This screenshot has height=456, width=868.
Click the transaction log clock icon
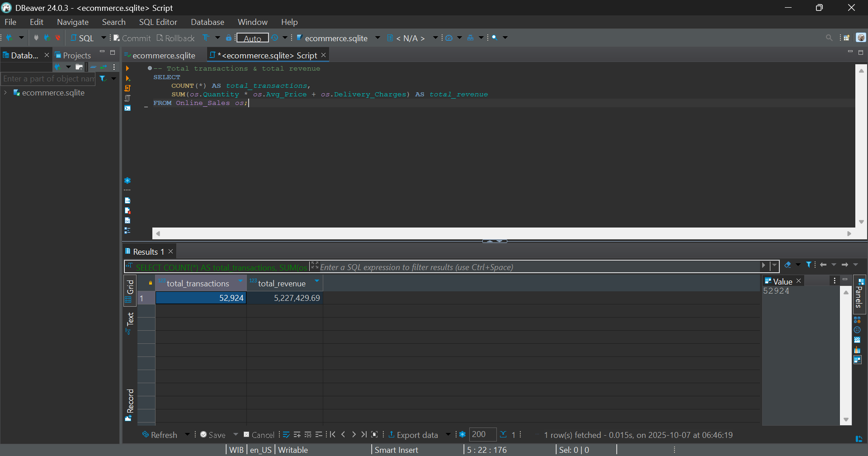coord(275,38)
